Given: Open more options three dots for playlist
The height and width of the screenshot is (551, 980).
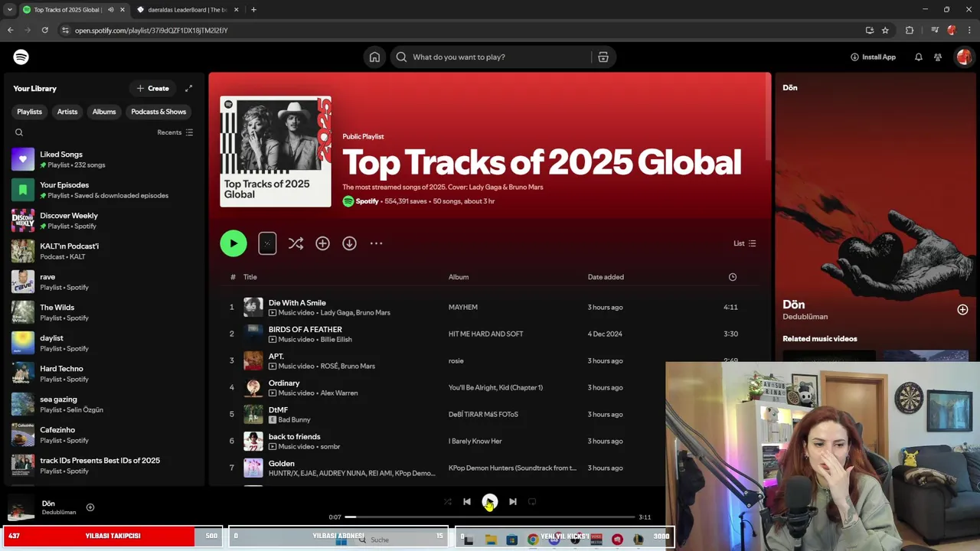Looking at the screenshot, I should [376, 243].
